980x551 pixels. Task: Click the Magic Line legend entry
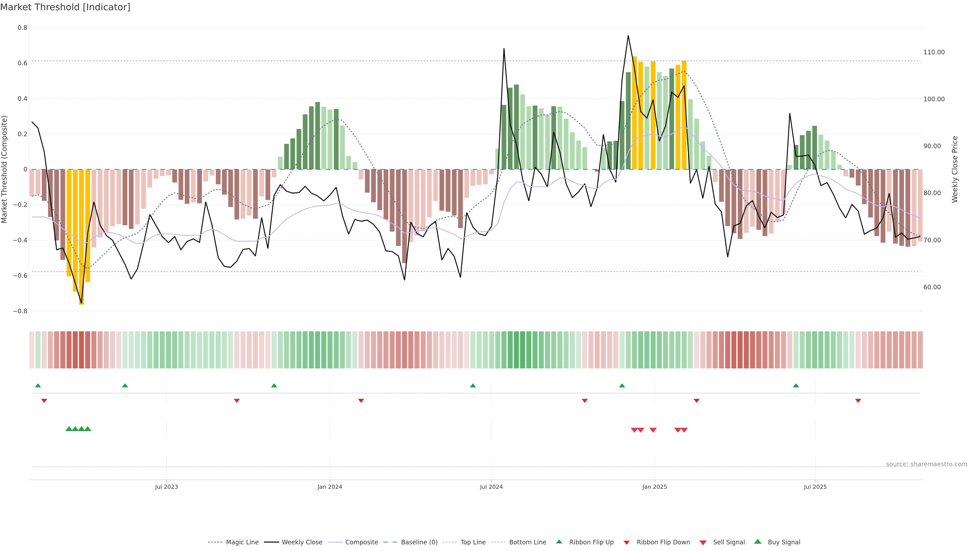click(242, 542)
